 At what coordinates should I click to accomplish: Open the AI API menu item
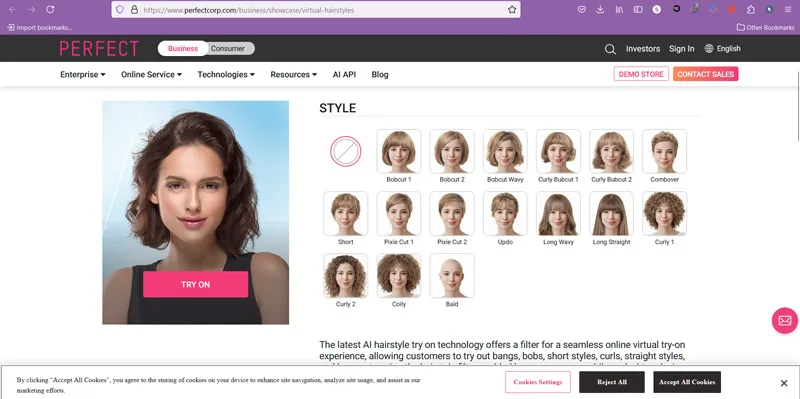[344, 74]
